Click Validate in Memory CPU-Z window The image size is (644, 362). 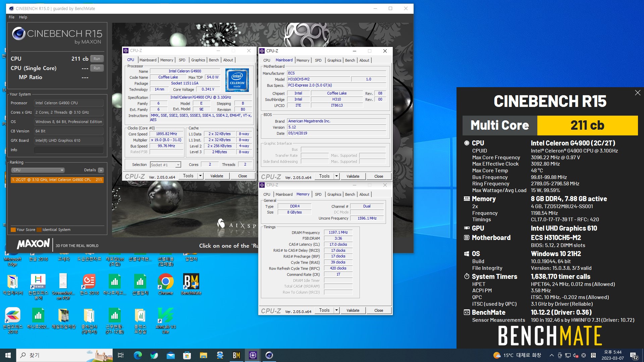pyautogui.click(x=353, y=310)
